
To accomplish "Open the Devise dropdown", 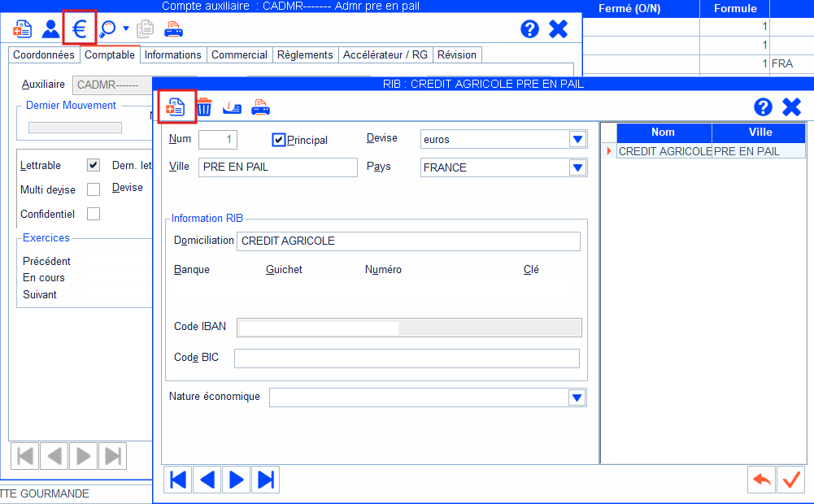I will (577, 139).
